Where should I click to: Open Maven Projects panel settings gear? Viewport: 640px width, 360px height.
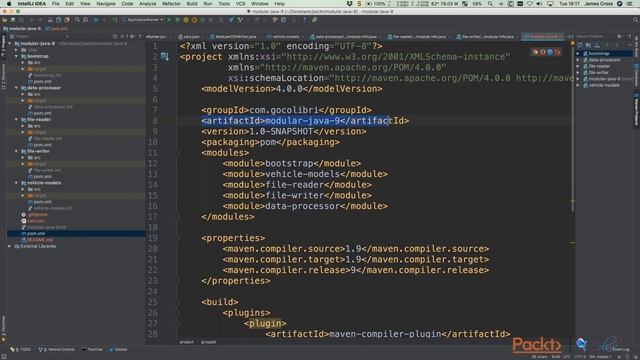tap(619, 36)
